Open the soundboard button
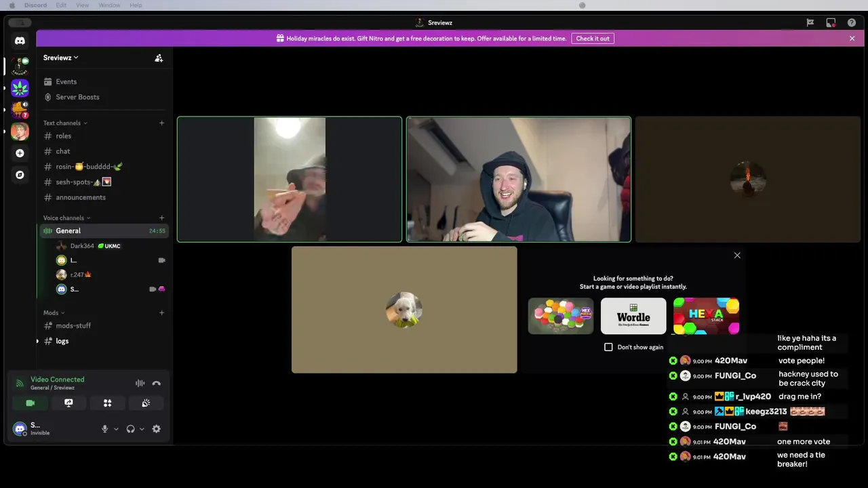Screen dimensions: 868x488 tap(146, 403)
